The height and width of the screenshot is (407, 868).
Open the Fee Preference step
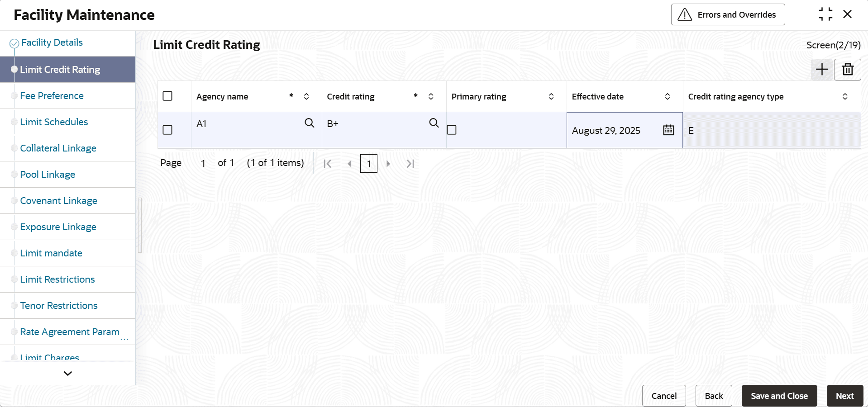pos(52,96)
